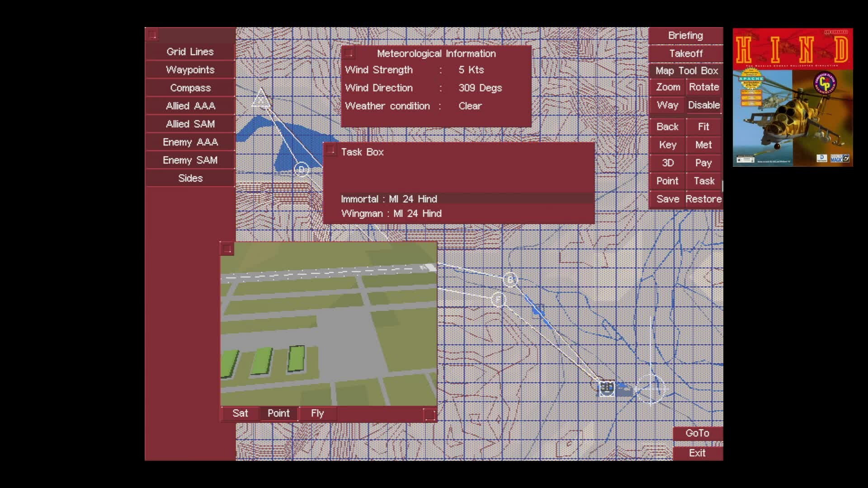The width and height of the screenshot is (868, 488).
Task: Click the 3D view resize corner handle
Action: click(429, 414)
